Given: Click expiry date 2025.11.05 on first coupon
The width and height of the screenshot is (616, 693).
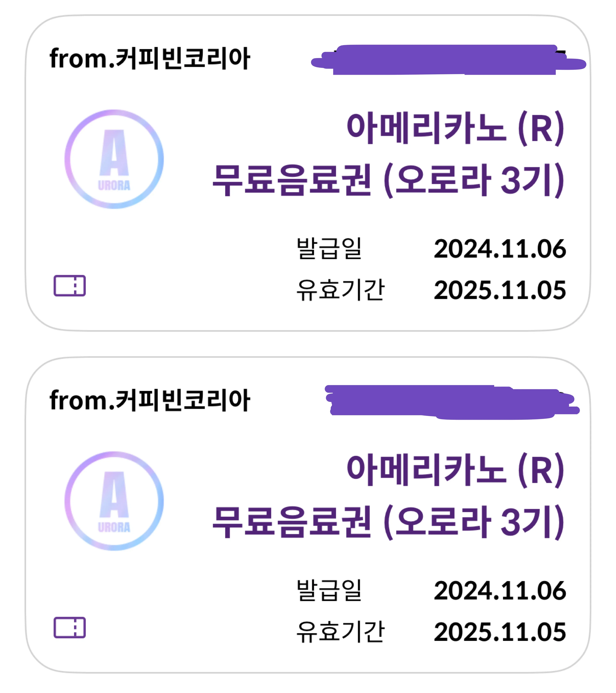Looking at the screenshot, I should click(499, 291).
